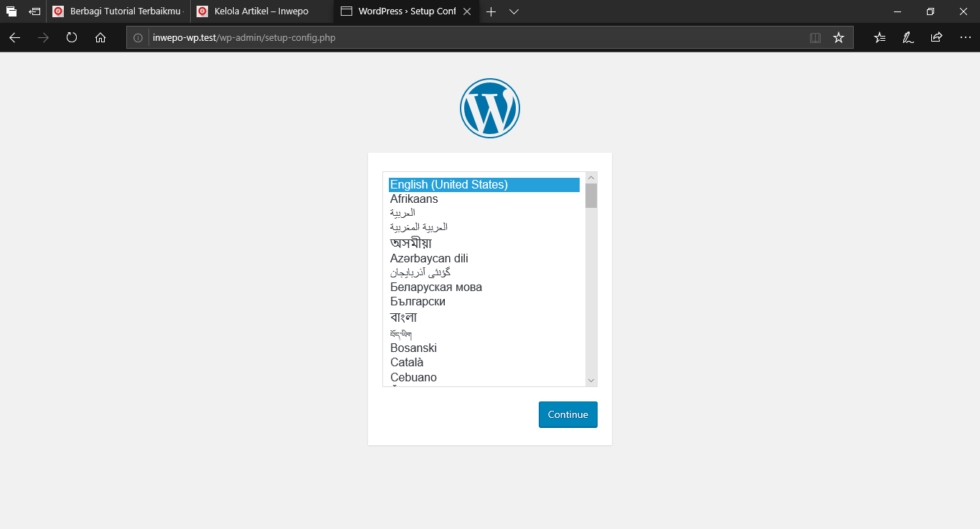Switch to Berbagi Tutorial Terbaikmu tab
The height and width of the screenshot is (529, 980).
click(x=118, y=11)
